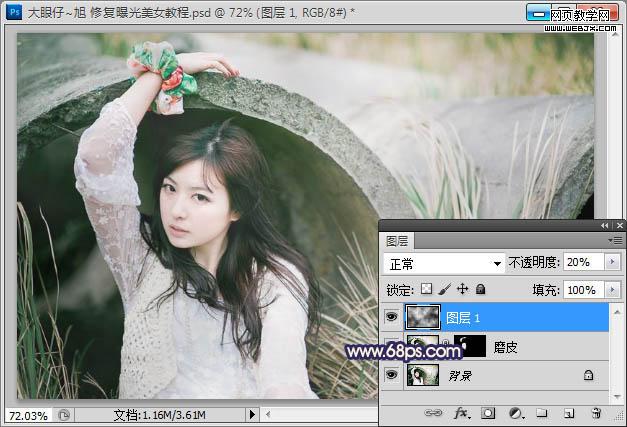The height and width of the screenshot is (427, 627).
Task: Create a new layer group
Action: tap(542, 412)
